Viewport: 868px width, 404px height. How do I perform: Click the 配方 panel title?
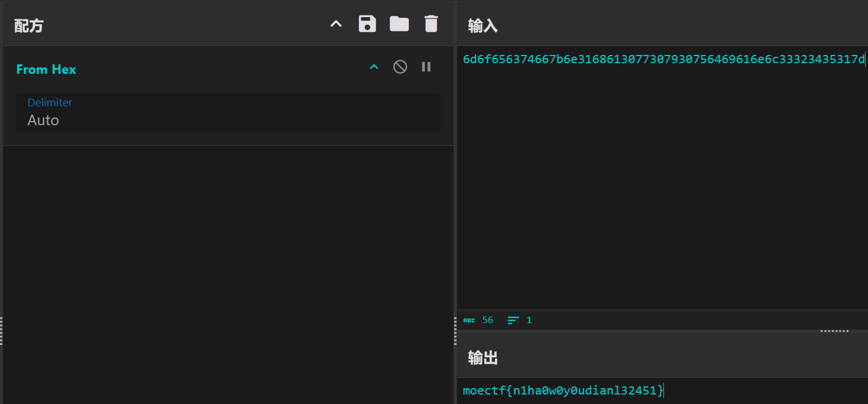pos(29,26)
